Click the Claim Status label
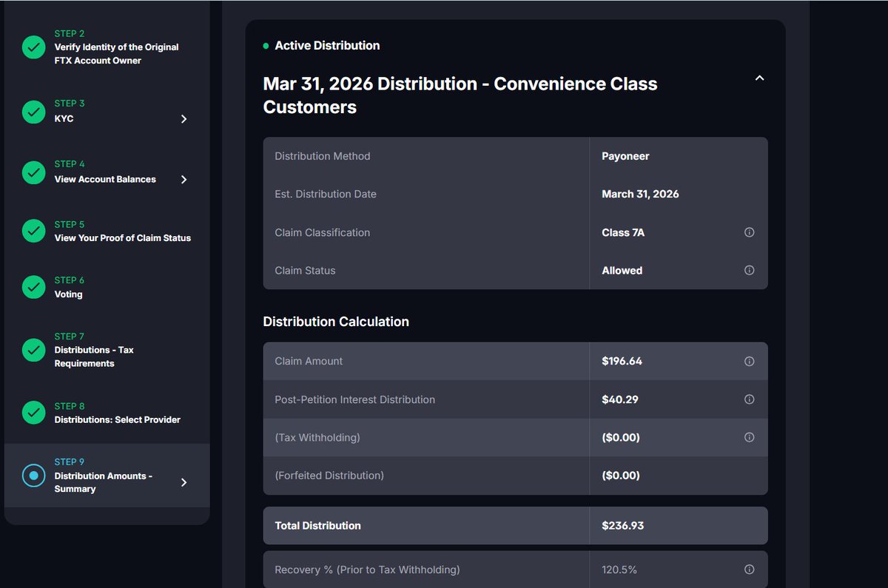Screen dimensions: 888x588 coord(305,271)
